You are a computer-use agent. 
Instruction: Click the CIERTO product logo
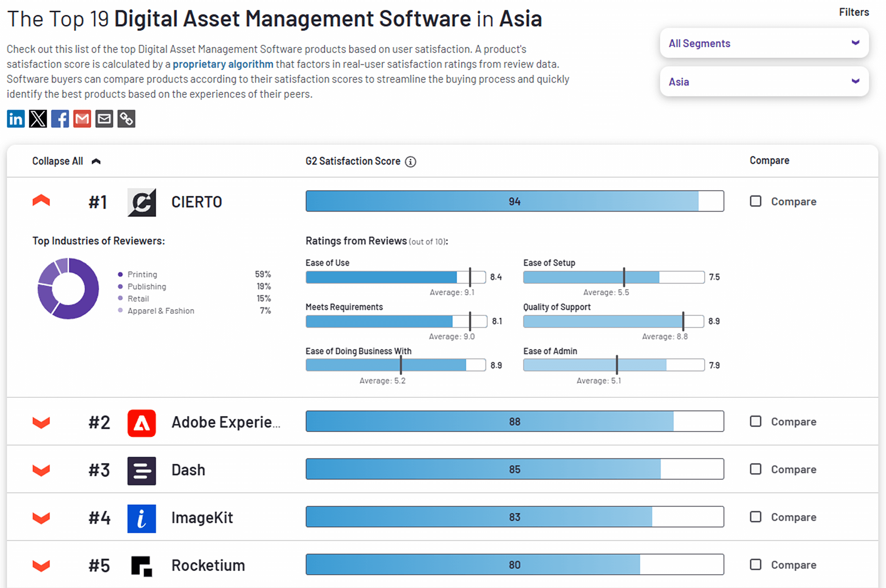click(x=142, y=202)
